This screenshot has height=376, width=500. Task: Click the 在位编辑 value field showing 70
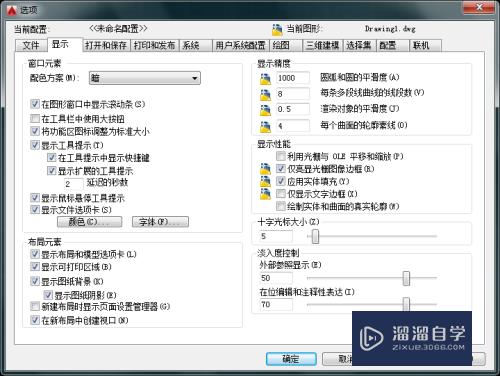click(x=276, y=304)
